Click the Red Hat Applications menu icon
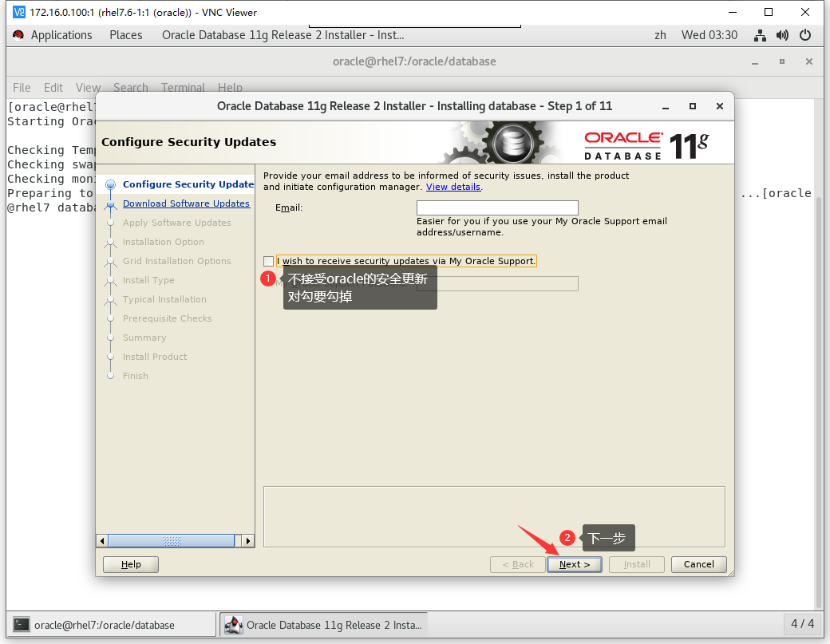The width and height of the screenshot is (830, 644). click(x=18, y=35)
